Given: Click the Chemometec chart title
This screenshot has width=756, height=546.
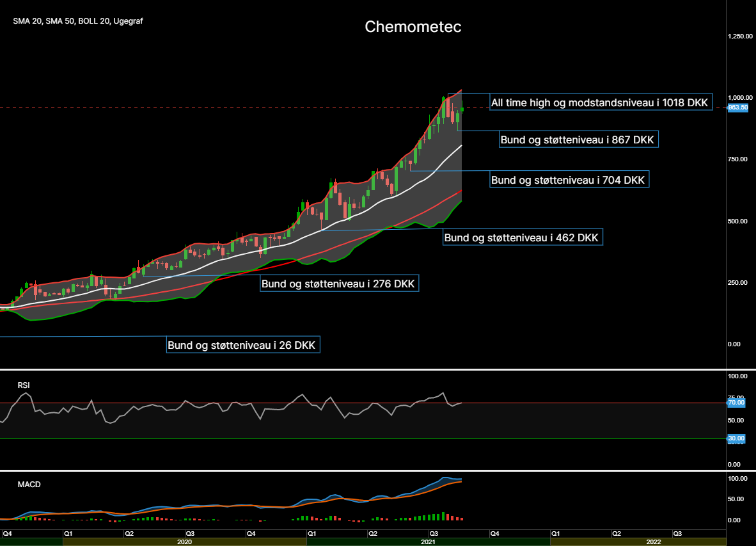Looking at the screenshot, I should [x=413, y=26].
